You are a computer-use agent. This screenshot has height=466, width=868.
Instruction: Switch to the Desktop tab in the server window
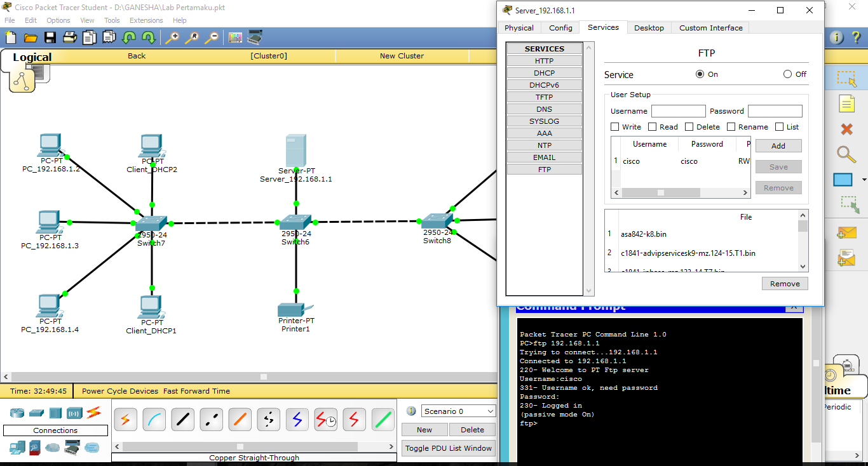point(649,27)
